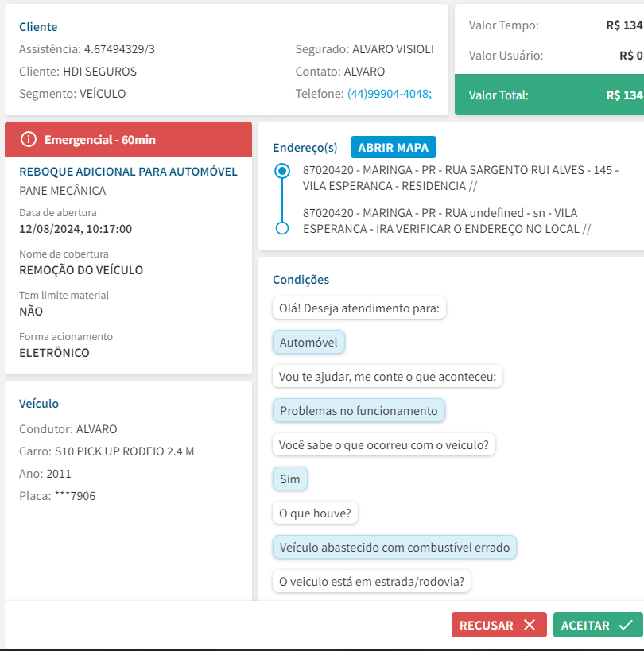The height and width of the screenshot is (651, 644).
Task: Click the O veiculo está em estrada/rodovia? bubble
Action: tap(371, 582)
